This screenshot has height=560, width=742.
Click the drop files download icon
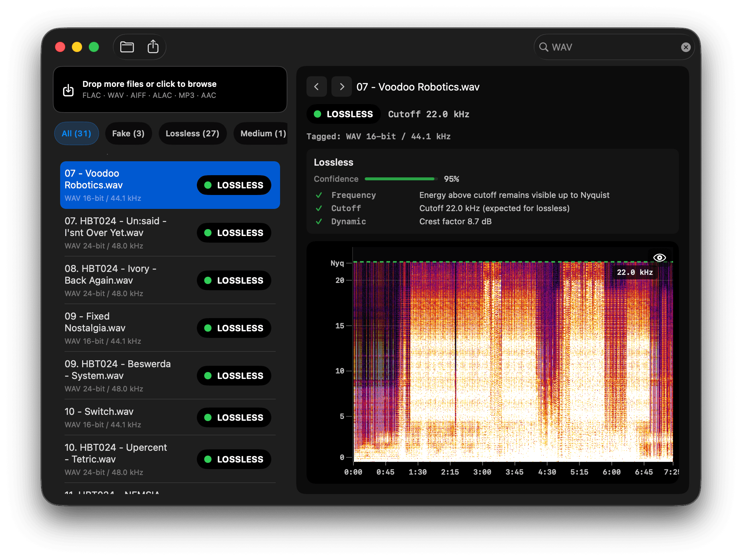pyautogui.click(x=68, y=90)
